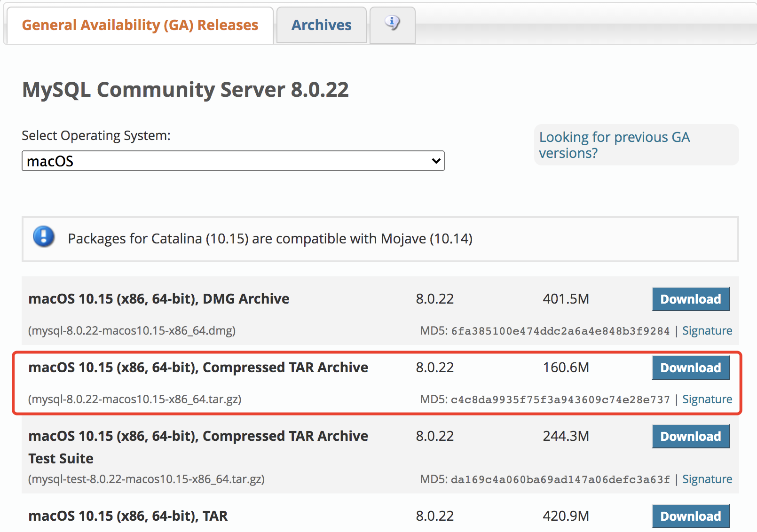
Task: Download the 401.5M DMG Archive
Action: pos(691,299)
